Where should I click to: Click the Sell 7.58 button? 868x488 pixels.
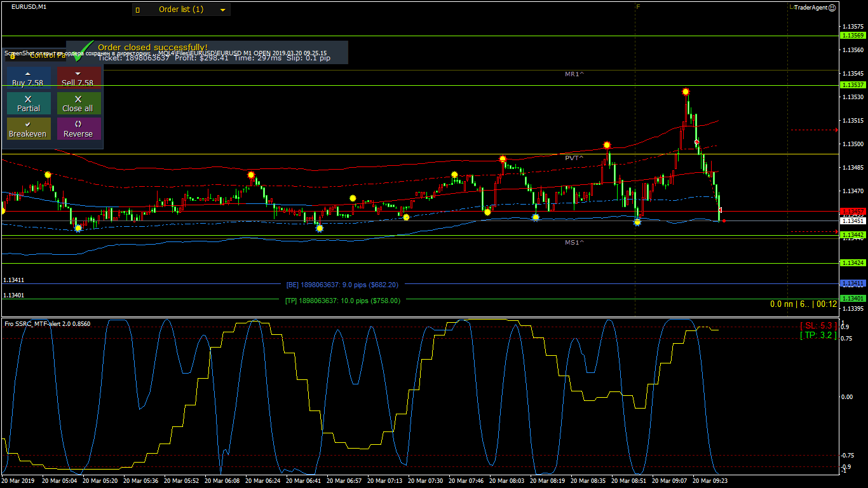point(78,78)
